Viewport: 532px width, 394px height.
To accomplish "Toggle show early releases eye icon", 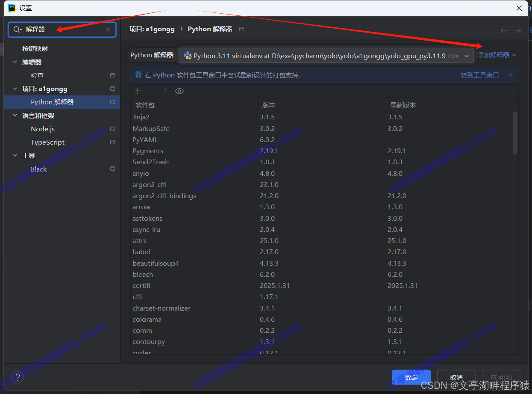I will pyautogui.click(x=179, y=91).
